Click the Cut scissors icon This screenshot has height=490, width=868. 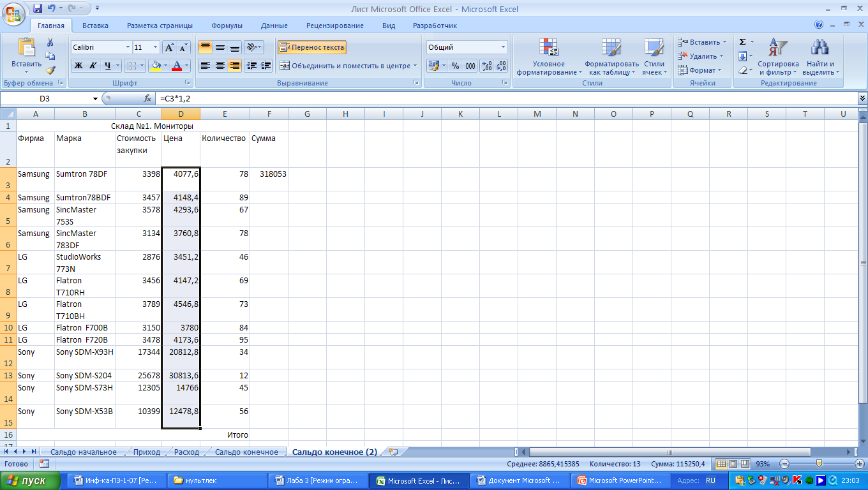click(x=50, y=42)
